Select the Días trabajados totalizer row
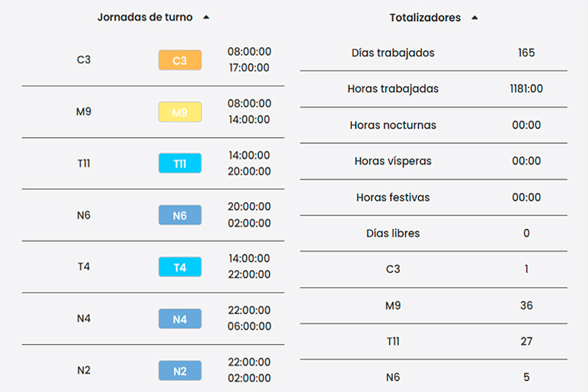The width and height of the screenshot is (588, 392). [x=393, y=53]
